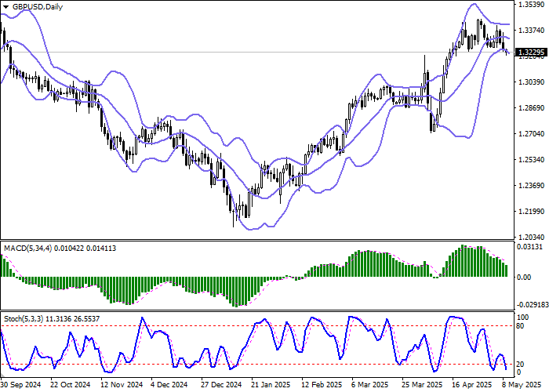549x392 pixels.
Task: Click the 1.35390 price axis label
Action: pos(532,5)
